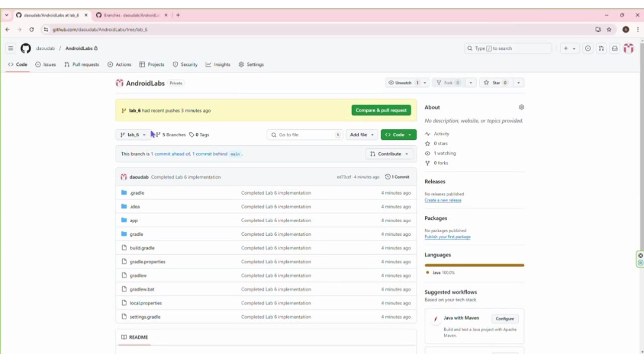Image resolution: width=644 pixels, height=362 pixels.
Task: View the 0 Tags link
Action: click(199, 135)
